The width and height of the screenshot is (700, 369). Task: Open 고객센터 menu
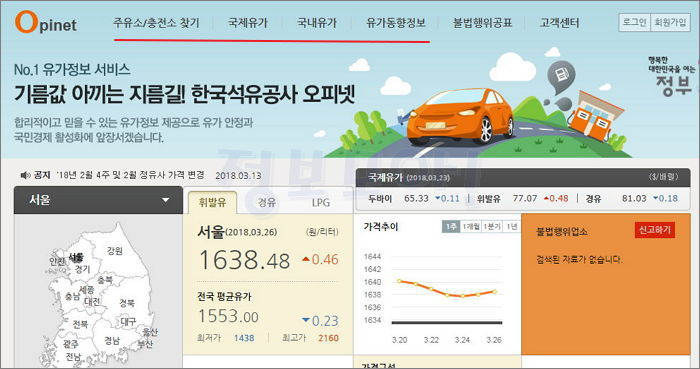coord(559,23)
